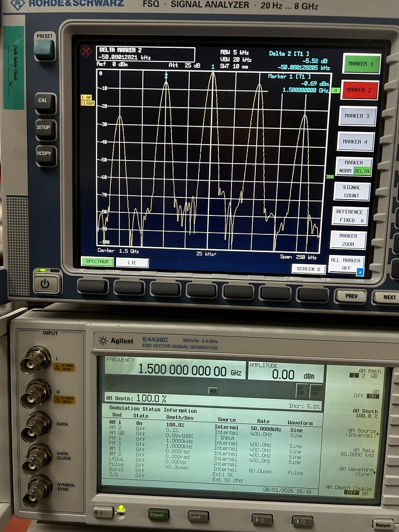The width and height of the screenshot is (399, 532).
Task: Click the generator FREQUENCY 1.500 GHz field
Action: coord(175,367)
